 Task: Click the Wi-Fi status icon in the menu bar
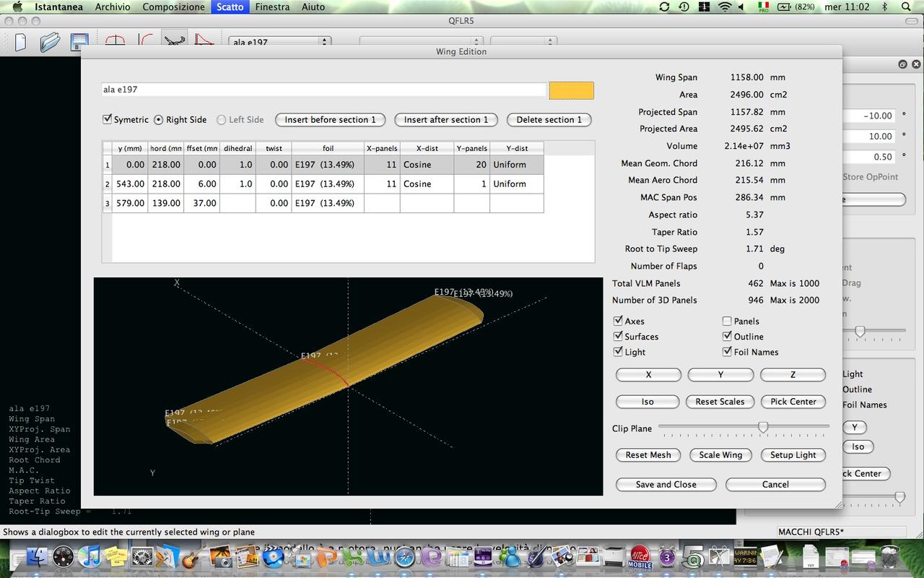[725, 7]
